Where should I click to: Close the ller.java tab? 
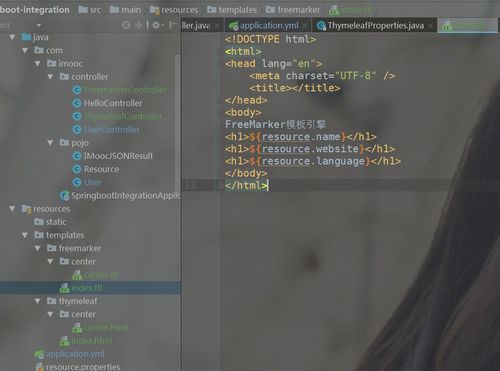217,26
